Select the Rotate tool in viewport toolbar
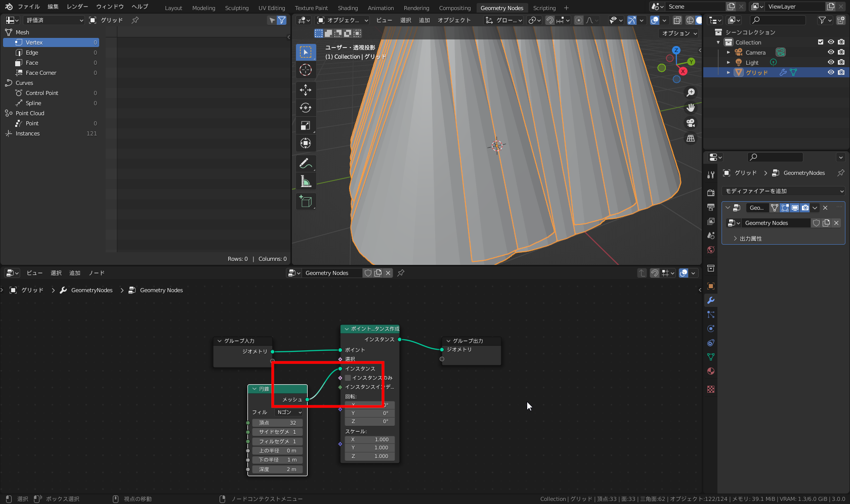This screenshot has width=850, height=504. pyautogui.click(x=306, y=108)
